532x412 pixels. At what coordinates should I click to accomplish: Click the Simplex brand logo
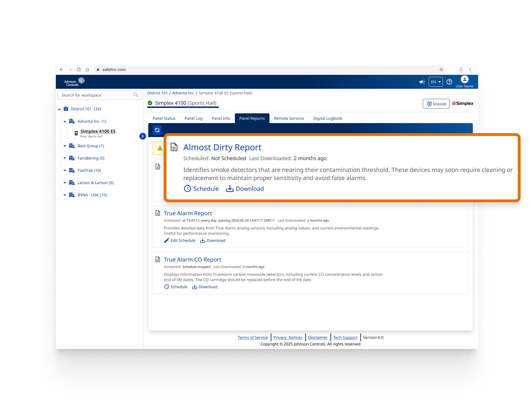click(x=463, y=104)
